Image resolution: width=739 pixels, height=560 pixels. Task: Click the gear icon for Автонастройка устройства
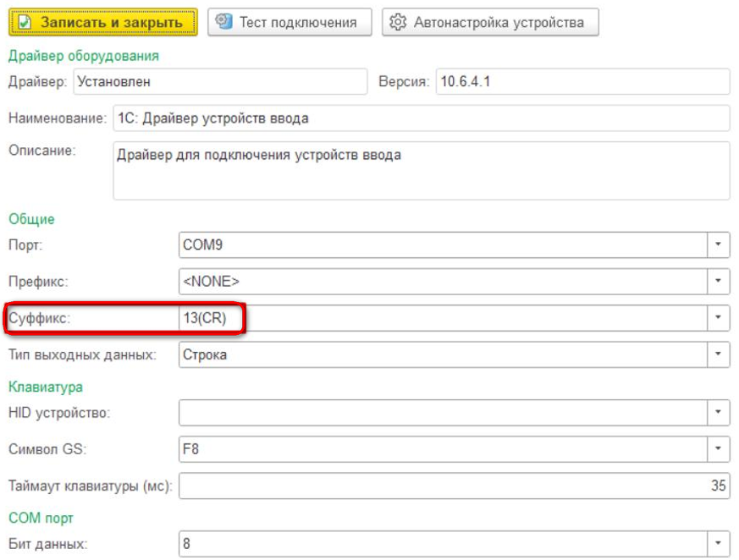tap(398, 22)
